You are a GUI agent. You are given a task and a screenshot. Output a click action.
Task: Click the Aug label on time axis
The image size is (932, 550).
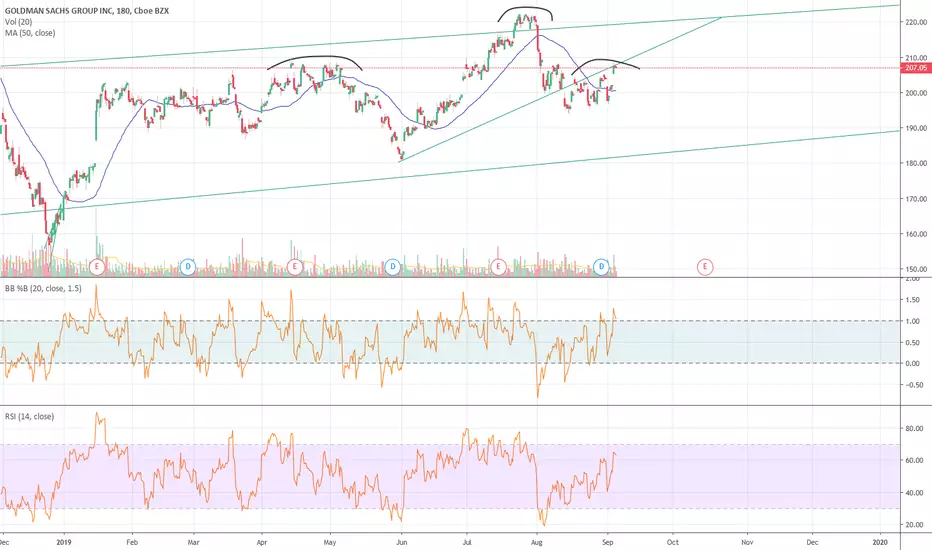[x=537, y=542]
